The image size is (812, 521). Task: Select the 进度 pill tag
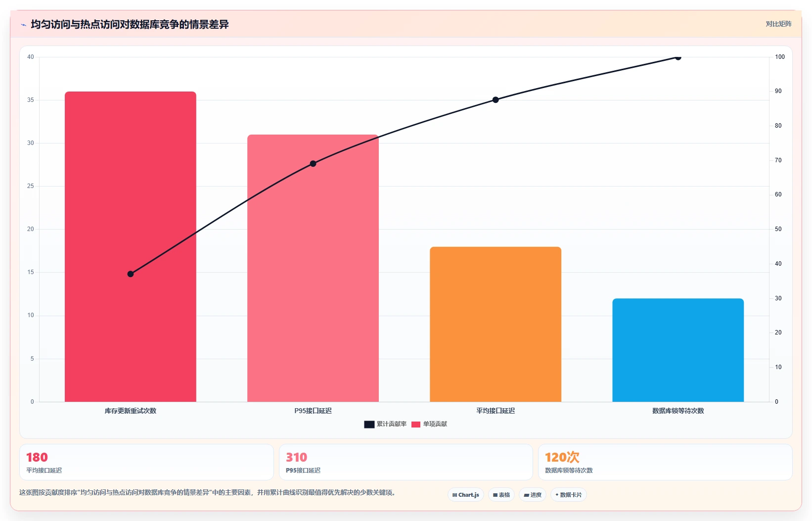pos(533,495)
